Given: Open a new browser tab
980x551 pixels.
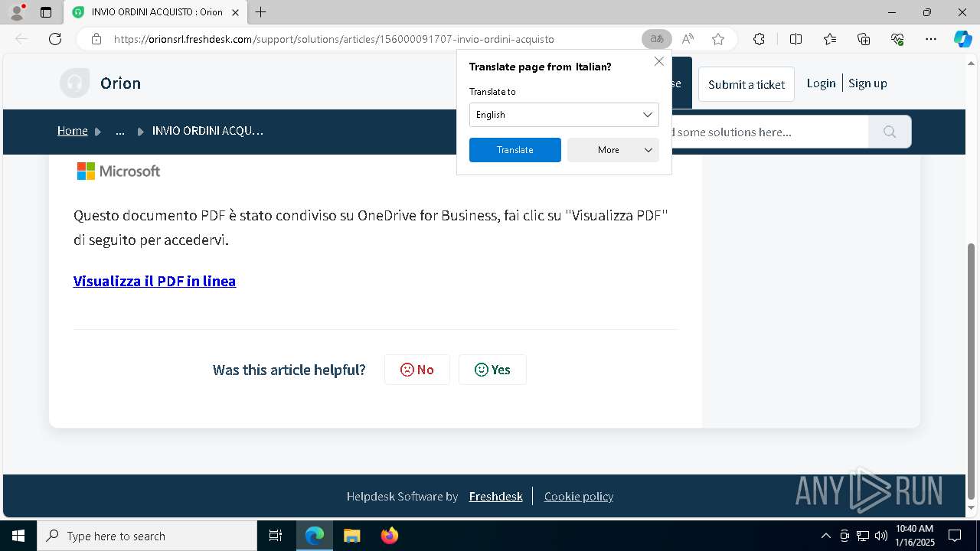Looking at the screenshot, I should 261,12.
